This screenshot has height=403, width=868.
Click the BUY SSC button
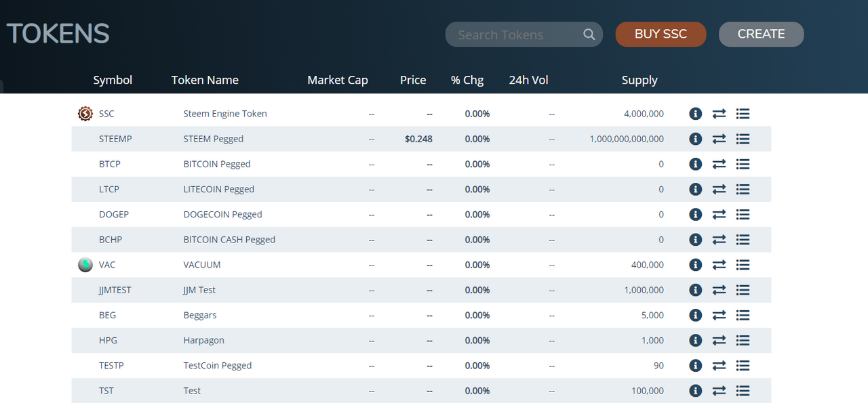[660, 34]
